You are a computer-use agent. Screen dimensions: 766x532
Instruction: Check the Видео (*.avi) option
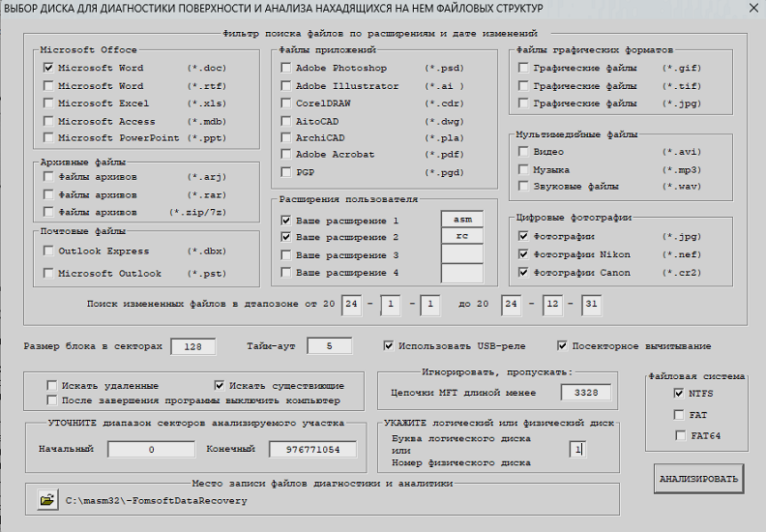tap(523, 152)
